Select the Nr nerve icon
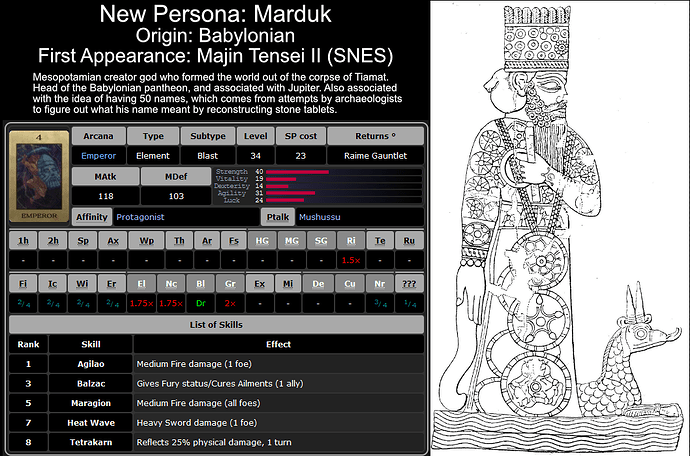The image size is (690, 456). (x=380, y=284)
